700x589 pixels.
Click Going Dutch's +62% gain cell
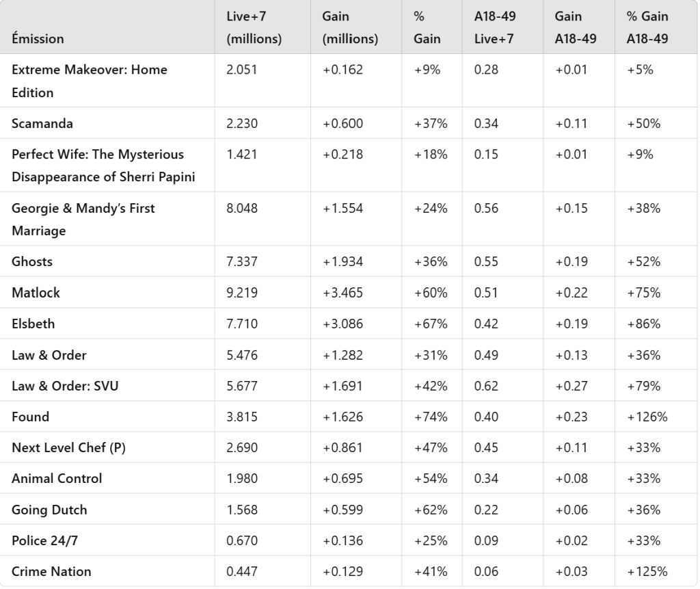430,509
